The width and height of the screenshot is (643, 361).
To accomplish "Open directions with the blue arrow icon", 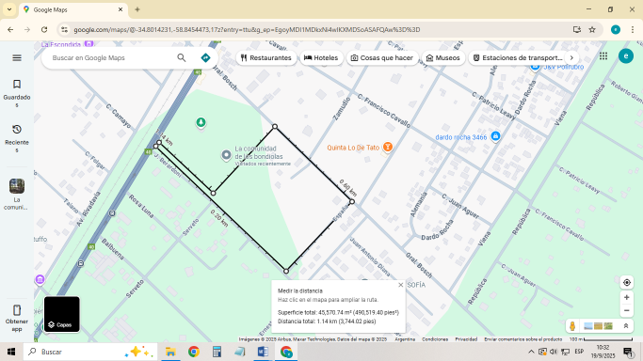I will pyautogui.click(x=205, y=58).
